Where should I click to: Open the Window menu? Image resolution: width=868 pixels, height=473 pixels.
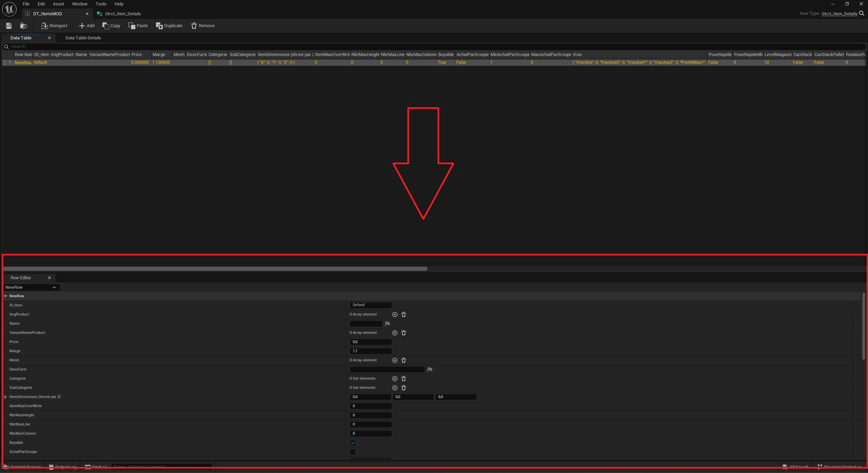[x=80, y=4]
